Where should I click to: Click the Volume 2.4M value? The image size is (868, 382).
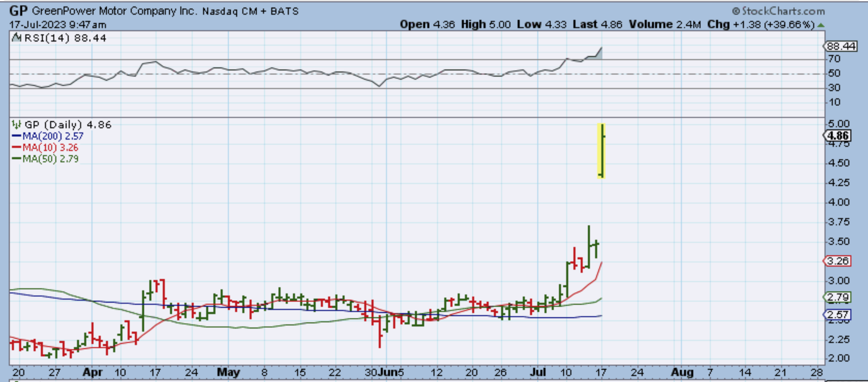coord(665,25)
